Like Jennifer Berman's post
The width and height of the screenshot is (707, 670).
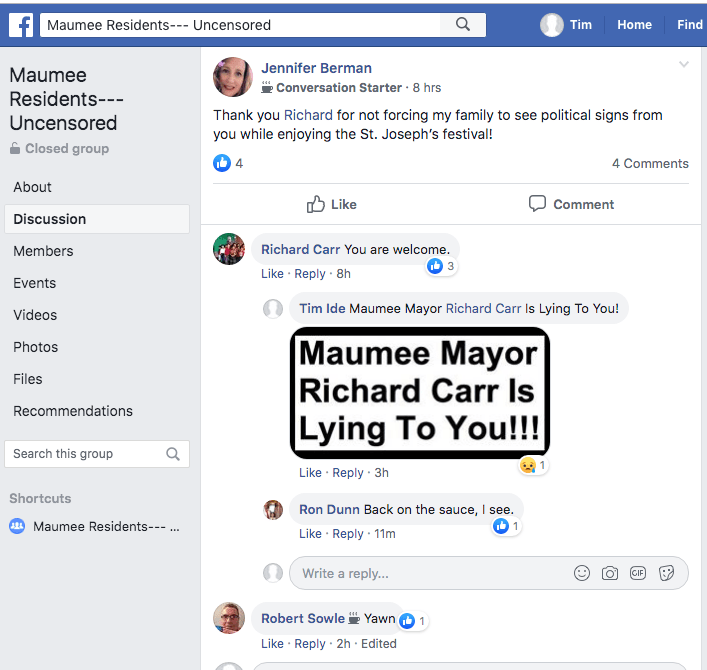[331, 204]
